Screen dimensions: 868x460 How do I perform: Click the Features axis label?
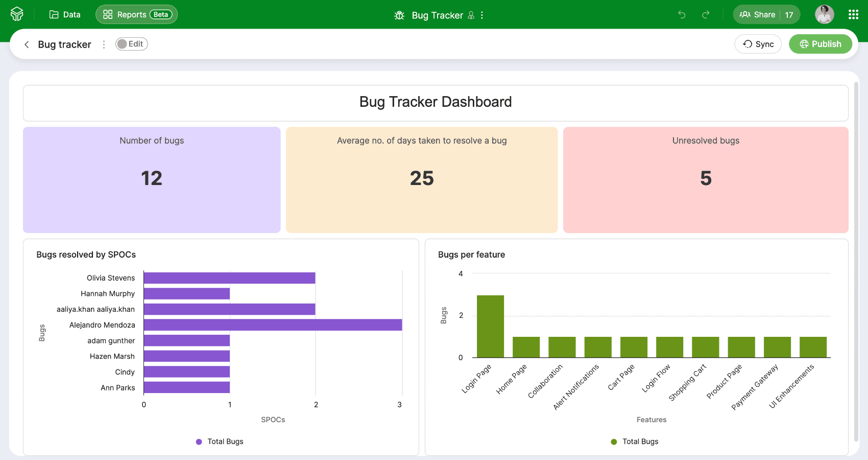pos(652,420)
